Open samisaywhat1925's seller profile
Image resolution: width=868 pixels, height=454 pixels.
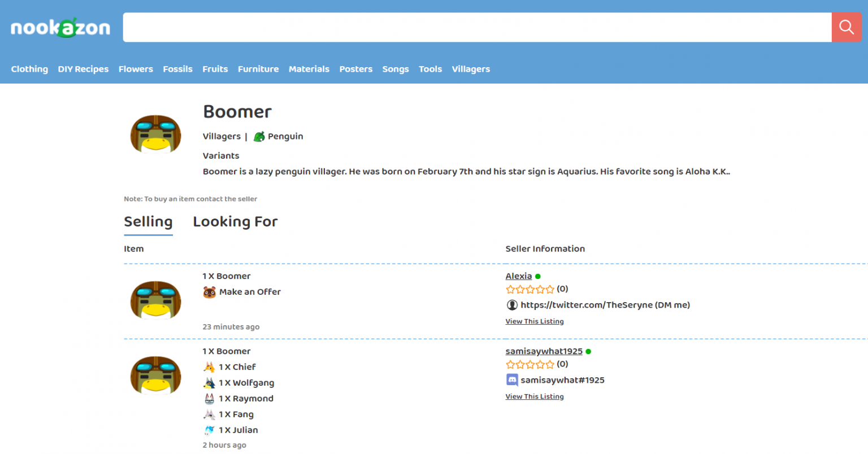coord(544,351)
